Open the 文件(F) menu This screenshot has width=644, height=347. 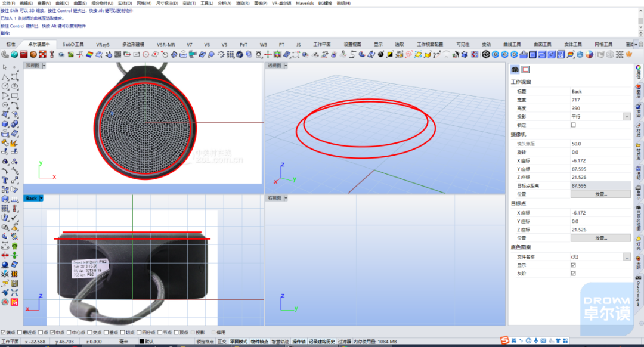point(8,3)
